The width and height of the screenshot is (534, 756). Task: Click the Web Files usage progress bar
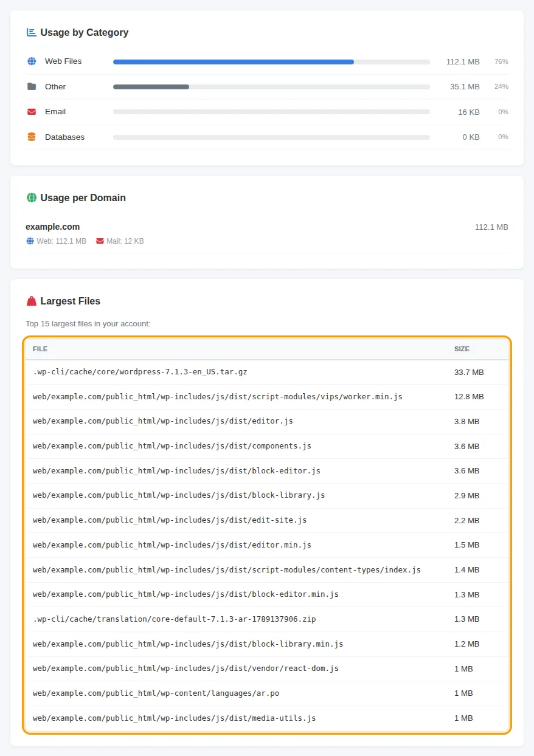coord(271,62)
